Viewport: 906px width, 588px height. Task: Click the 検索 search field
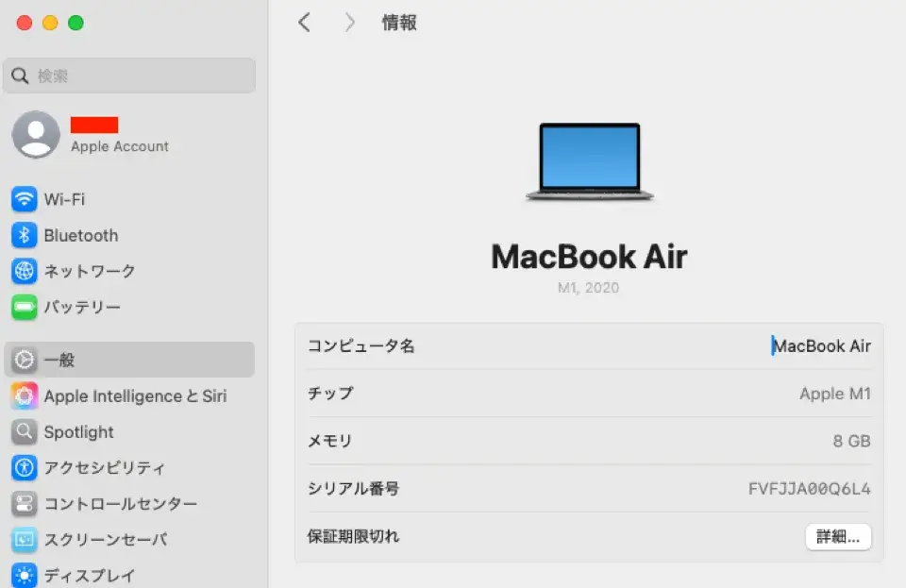pyautogui.click(x=129, y=76)
